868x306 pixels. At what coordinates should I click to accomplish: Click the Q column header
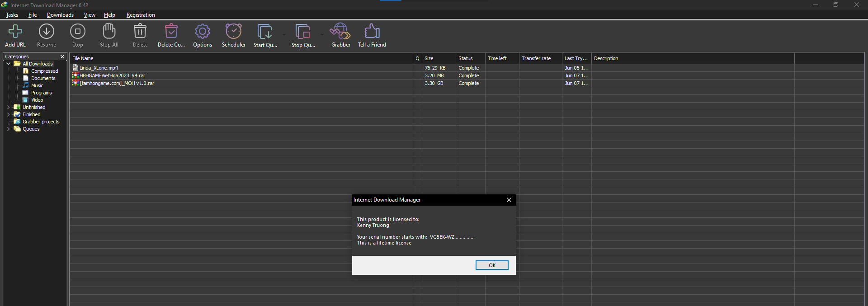pos(417,58)
